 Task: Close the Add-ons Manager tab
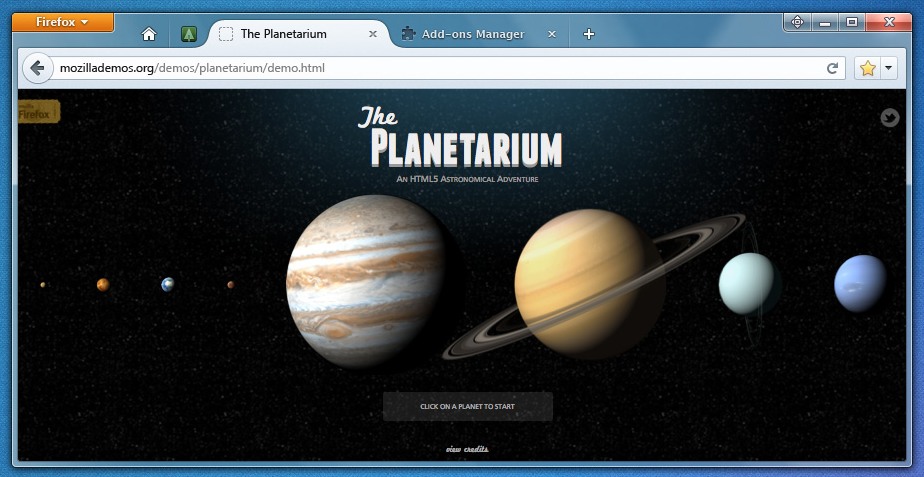coord(552,34)
